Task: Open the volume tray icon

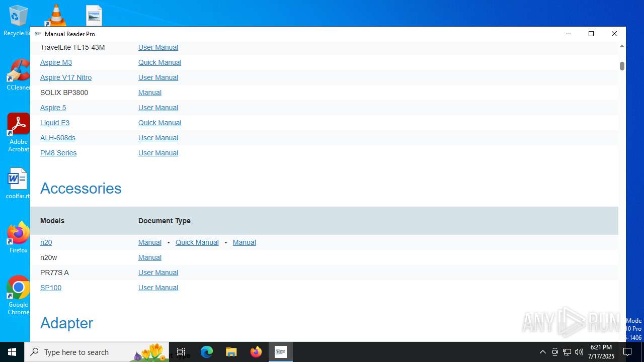Action: [579, 352]
